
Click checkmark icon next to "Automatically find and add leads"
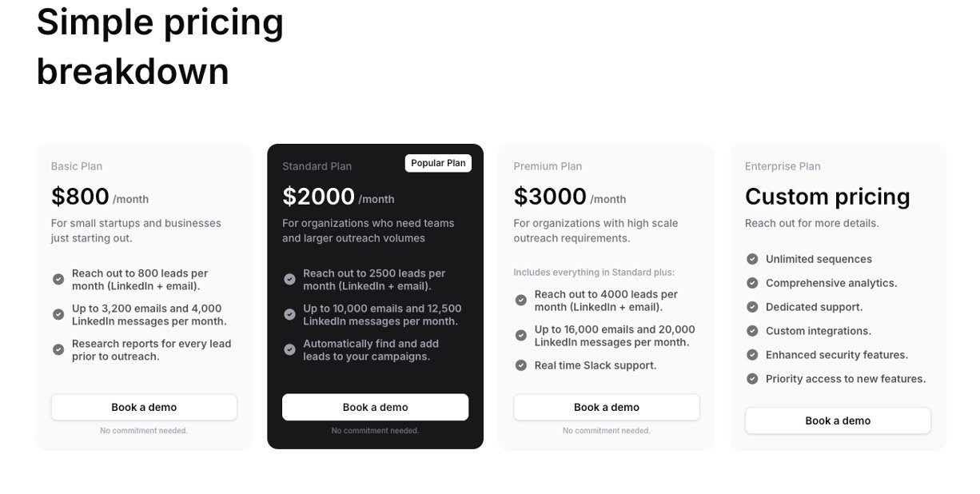pos(289,349)
